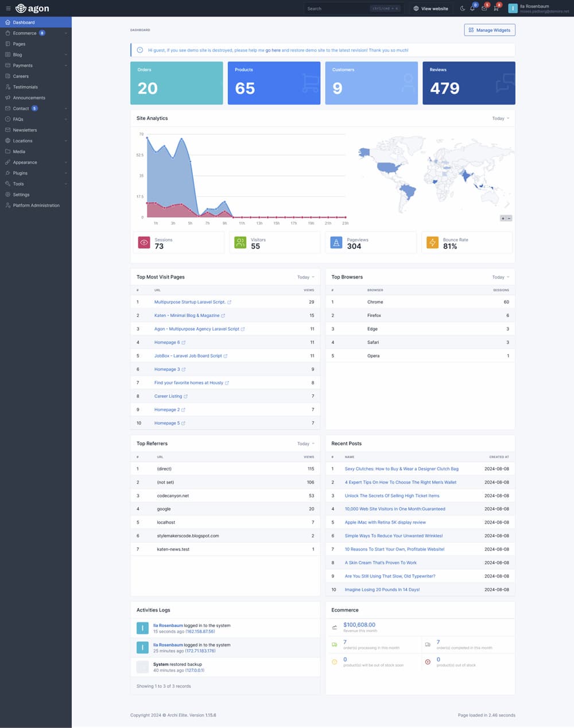
Task: Open the shopping cart orders icon in header
Action: (x=497, y=9)
